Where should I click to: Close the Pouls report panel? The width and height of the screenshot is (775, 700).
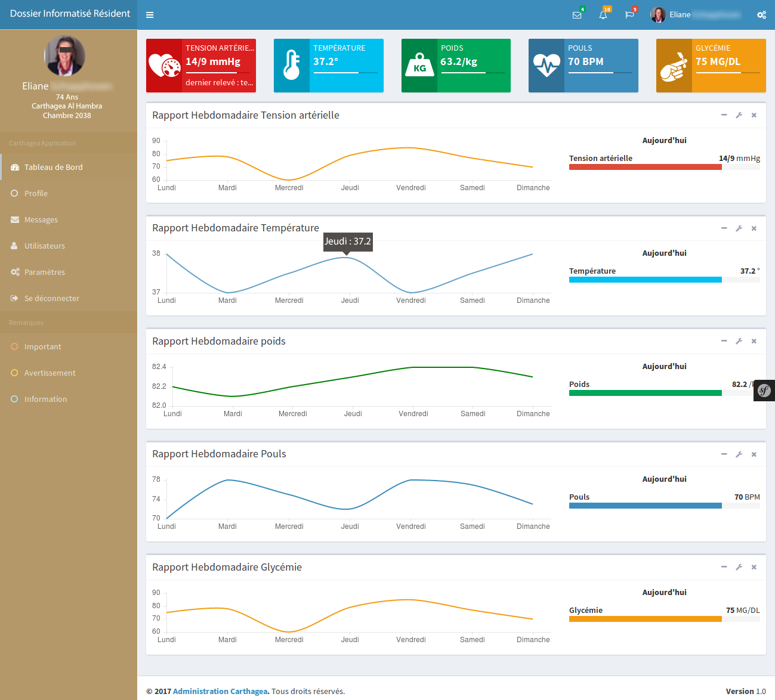click(x=754, y=454)
